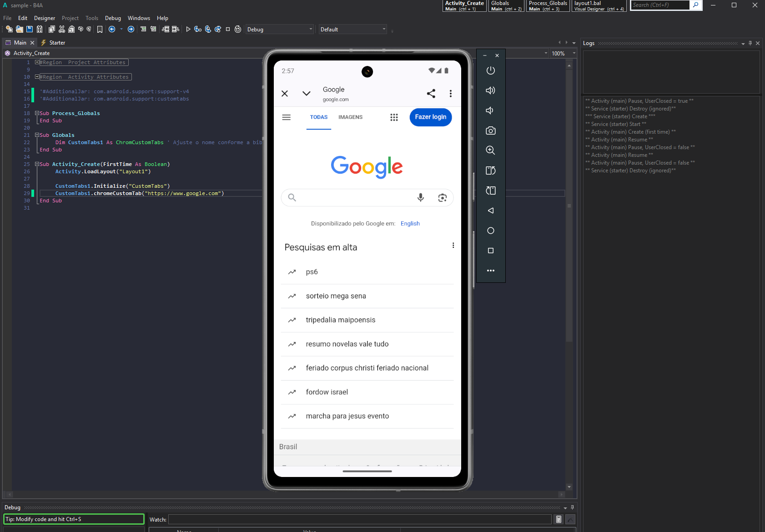Screen dimensions: 765x532
Task: Raise the emulator volume
Action: [x=490, y=90]
